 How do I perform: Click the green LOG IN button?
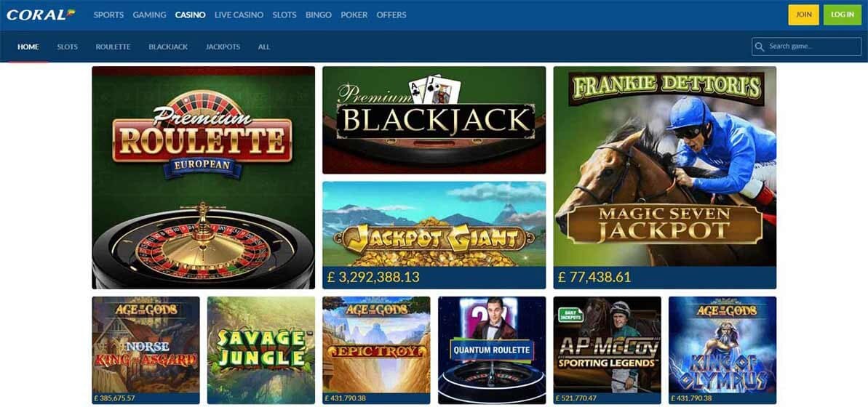pyautogui.click(x=843, y=15)
